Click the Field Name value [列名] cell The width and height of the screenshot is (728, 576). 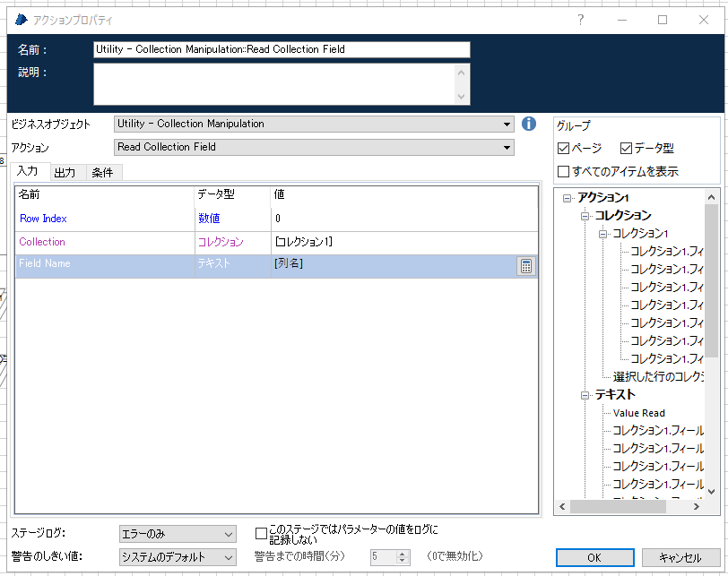click(394, 266)
